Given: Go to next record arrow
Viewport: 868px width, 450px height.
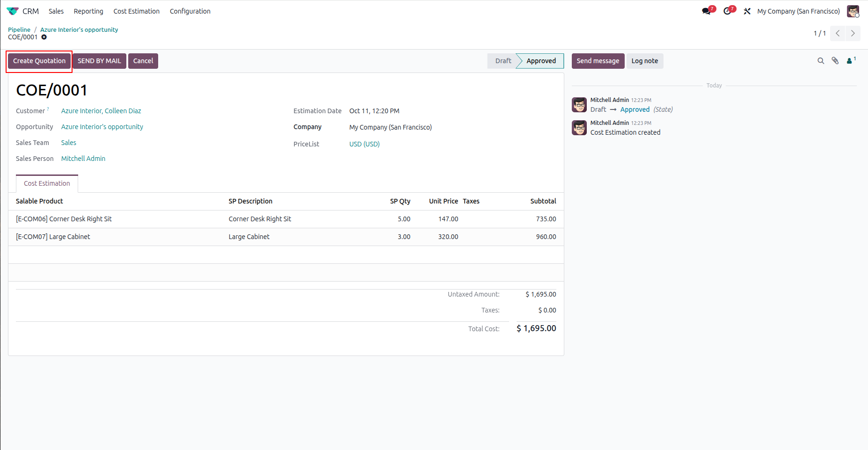Looking at the screenshot, I should tap(853, 33).
